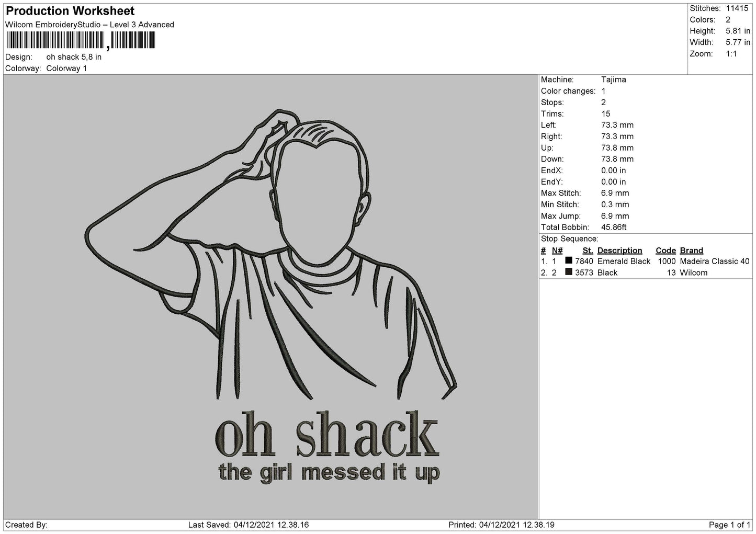This screenshot has width=756, height=534.
Task: Click design name 'oh shack 5,8 in'
Action: pos(74,57)
